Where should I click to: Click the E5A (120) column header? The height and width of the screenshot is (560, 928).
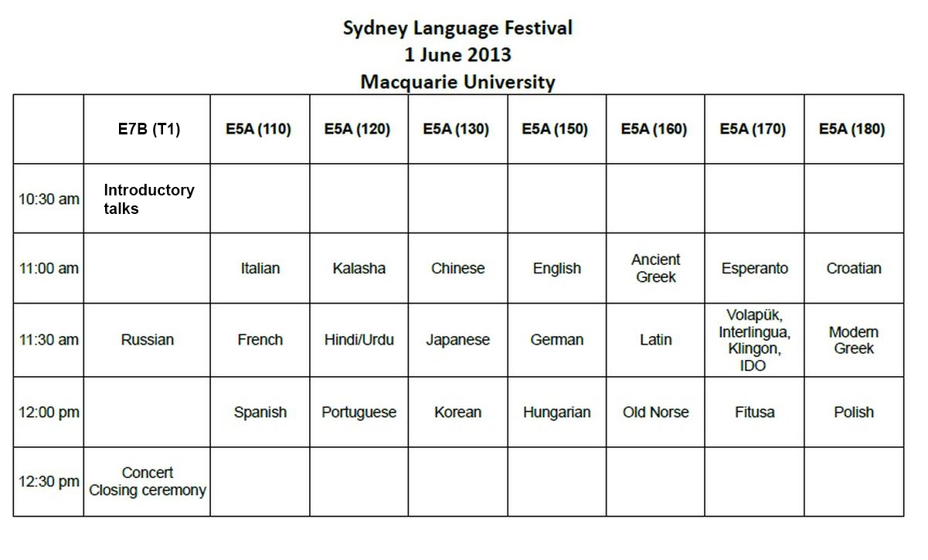[359, 129]
